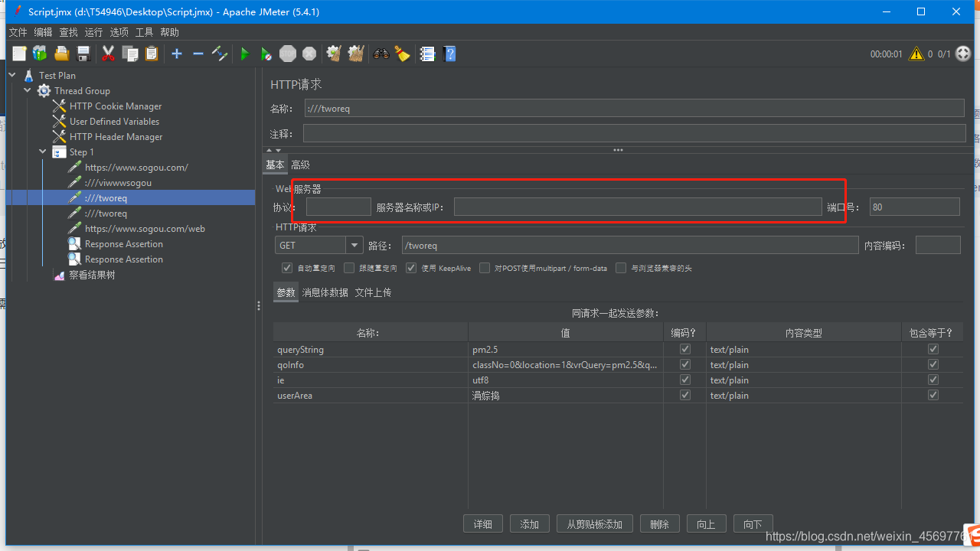
Task: Switch to the 高级 tab
Action: tap(300, 165)
